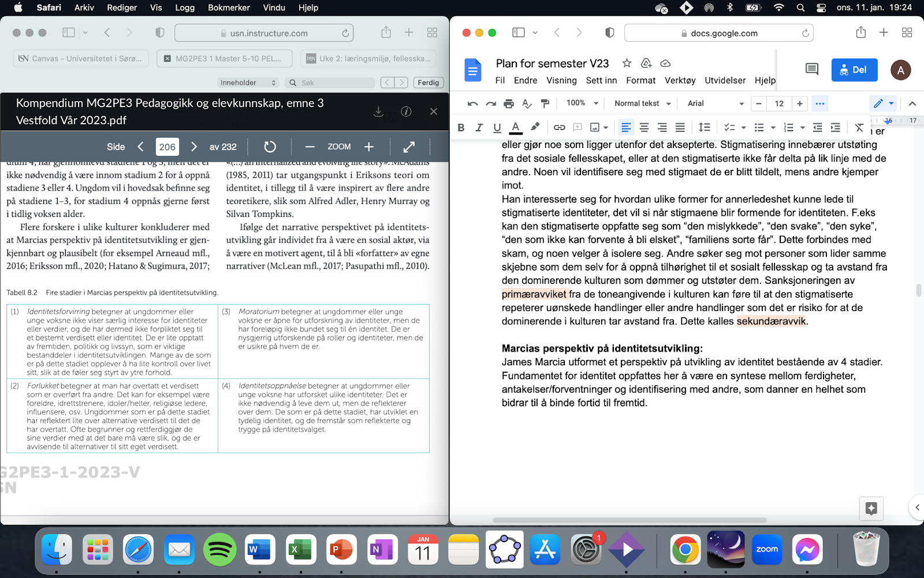Show the Docs side panel arrow
Viewport: 924px width, 578px height.
pos(917,507)
